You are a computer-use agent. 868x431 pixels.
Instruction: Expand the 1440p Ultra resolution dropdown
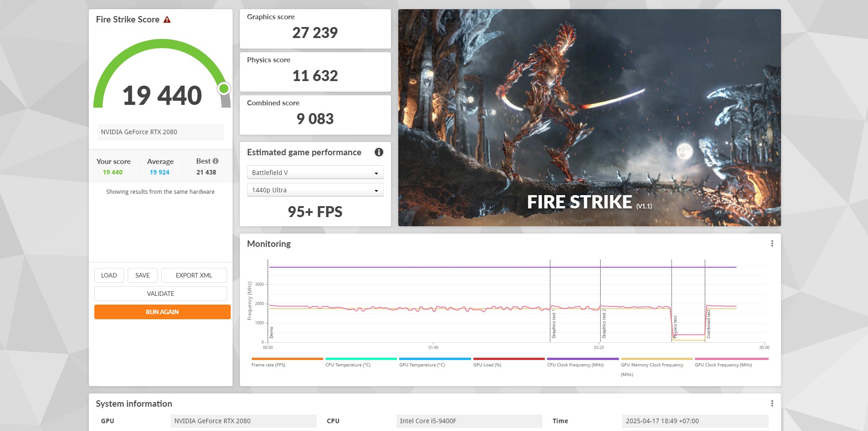coord(315,190)
